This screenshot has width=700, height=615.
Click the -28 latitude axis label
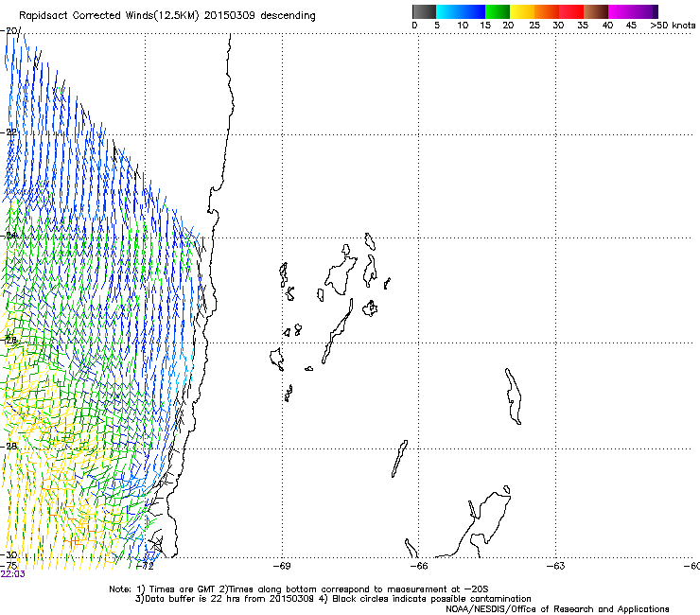(x=9, y=447)
